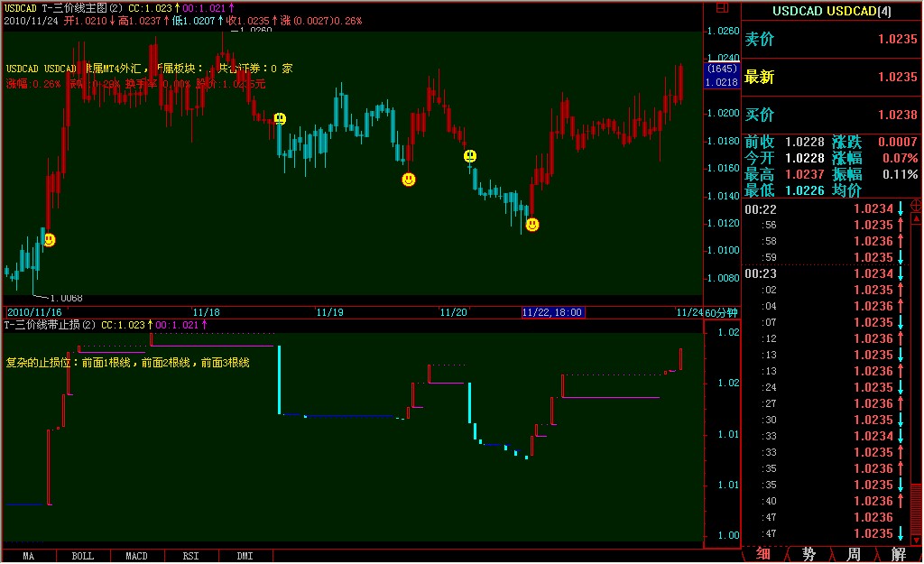Select the 解 tab in side panel
The width and height of the screenshot is (924, 564).
[x=898, y=554]
